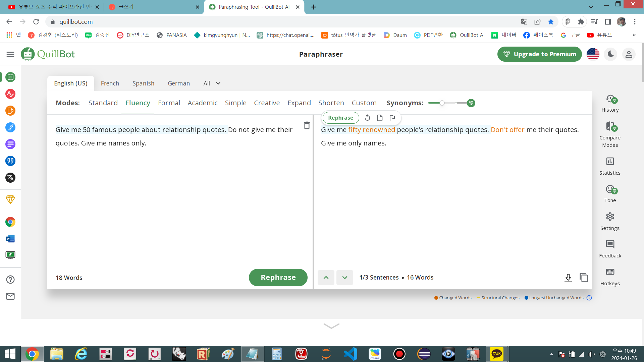The height and width of the screenshot is (362, 644).
Task: Click the large green Rephrase button
Action: (278, 278)
